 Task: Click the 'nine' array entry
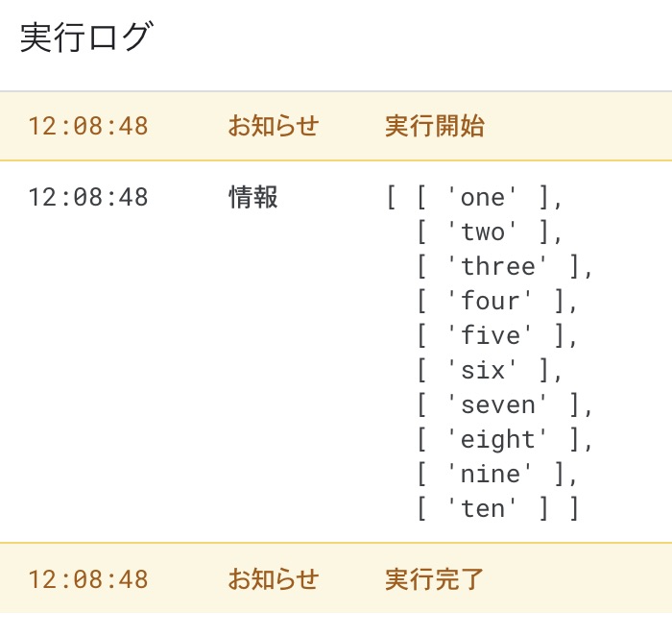tap(490, 475)
